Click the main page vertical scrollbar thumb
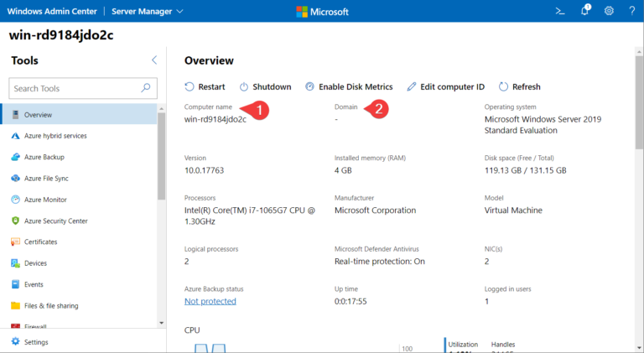The height and width of the screenshot is (353, 644). click(640, 102)
